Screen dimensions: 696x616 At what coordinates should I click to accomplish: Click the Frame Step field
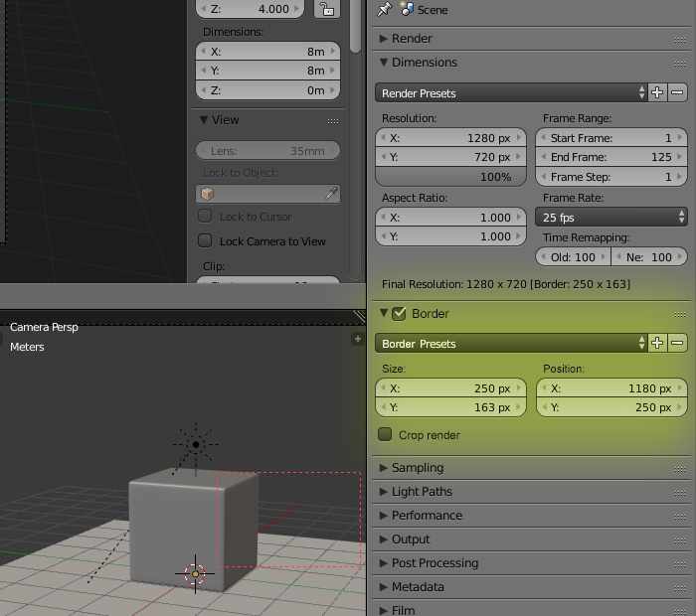pyautogui.click(x=611, y=177)
